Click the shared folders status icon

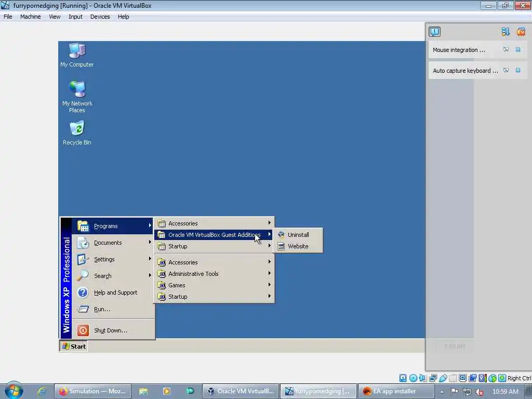pyautogui.click(x=453, y=378)
